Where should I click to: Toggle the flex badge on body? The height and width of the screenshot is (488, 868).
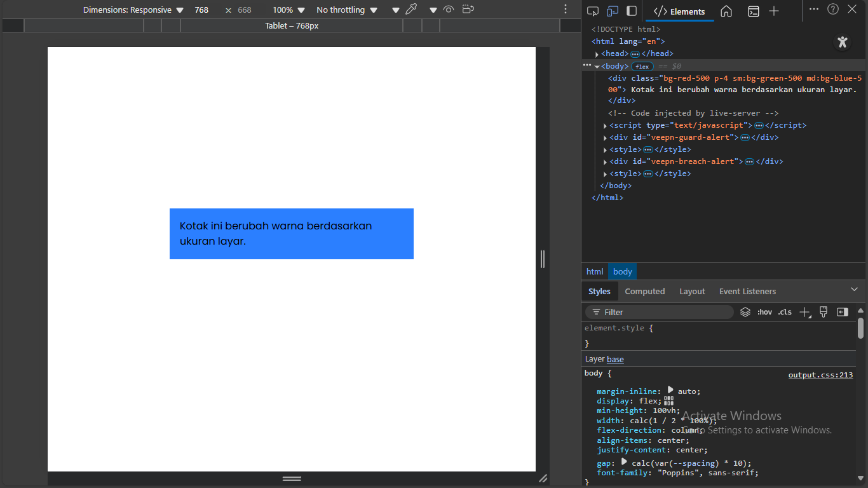(642, 66)
